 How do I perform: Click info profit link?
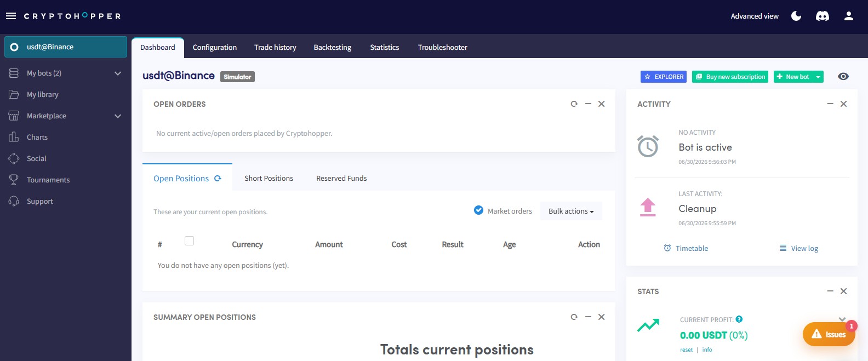(x=707, y=349)
